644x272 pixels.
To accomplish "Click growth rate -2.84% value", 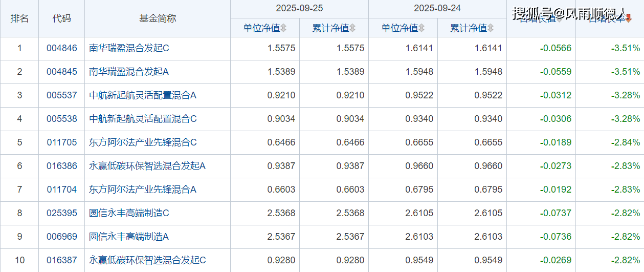I will pos(626,142).
